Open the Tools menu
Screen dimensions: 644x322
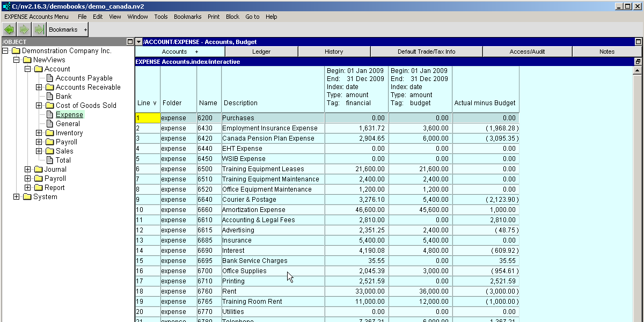160,17
